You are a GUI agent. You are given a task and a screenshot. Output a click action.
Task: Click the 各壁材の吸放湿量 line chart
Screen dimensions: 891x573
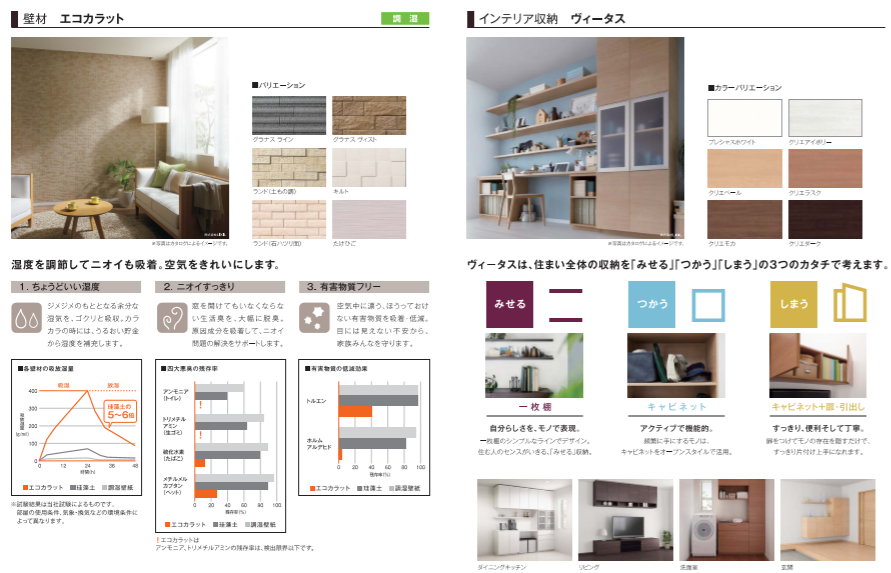click(x=77, y=427)
